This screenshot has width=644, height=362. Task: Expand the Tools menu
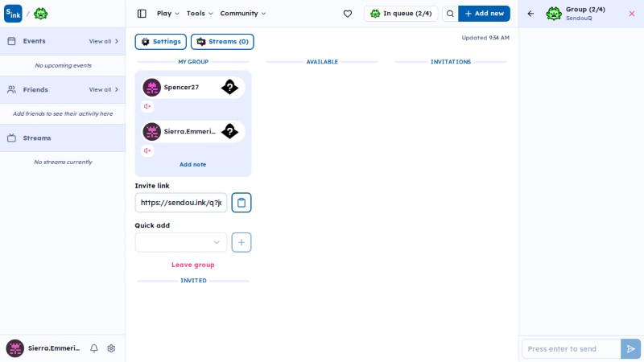pyautogui.click(x=200, y=14)
